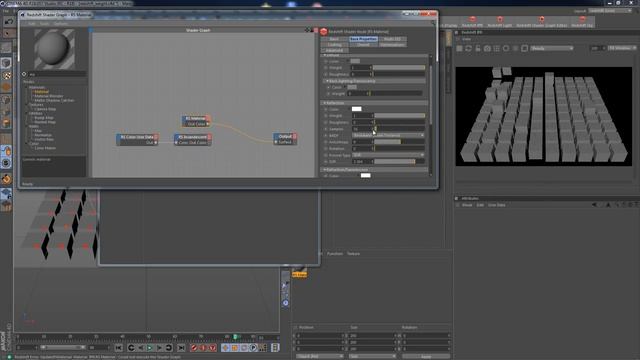Click the node search field in the Shader Graph
The height and width of the screenshot is (360, 640).
(x=56, y=74)
